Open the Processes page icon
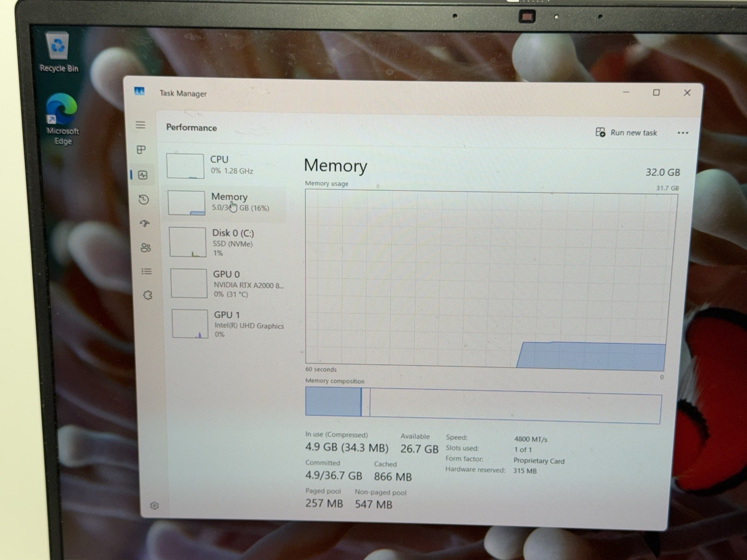The image size is (747, 560). coord(141,150)
